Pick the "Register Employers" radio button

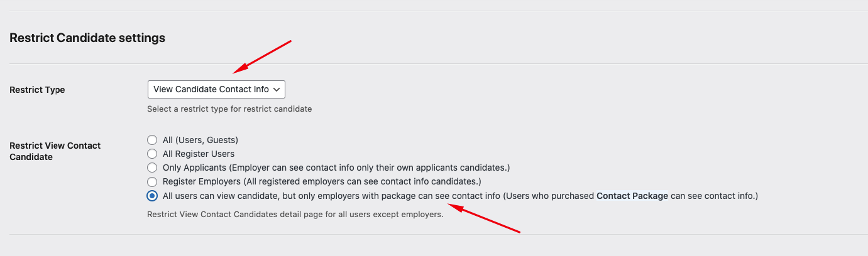152,181
